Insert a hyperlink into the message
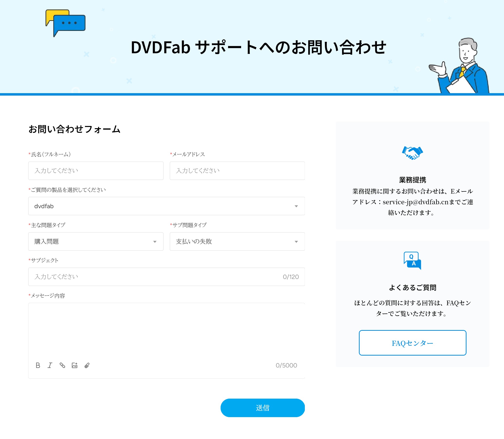 click(62, 365)
